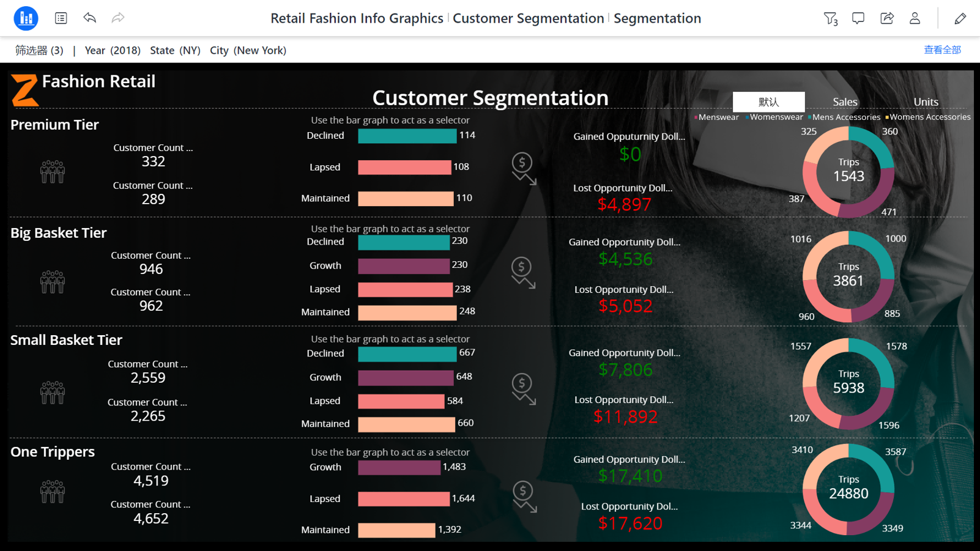Click Premium Tier lost opportunity $4,897
This screenshot has height=551, width=980.
(625, 204)
